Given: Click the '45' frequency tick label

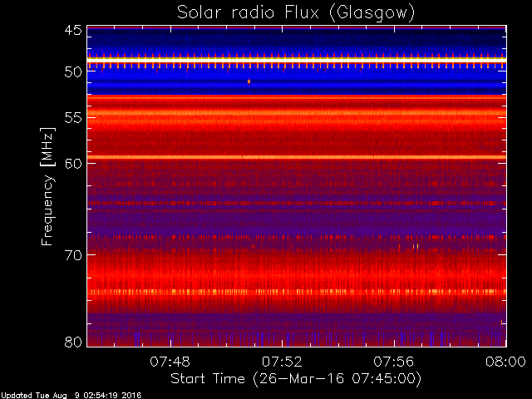Looking at the screenshot, I should tap(73, 30).
